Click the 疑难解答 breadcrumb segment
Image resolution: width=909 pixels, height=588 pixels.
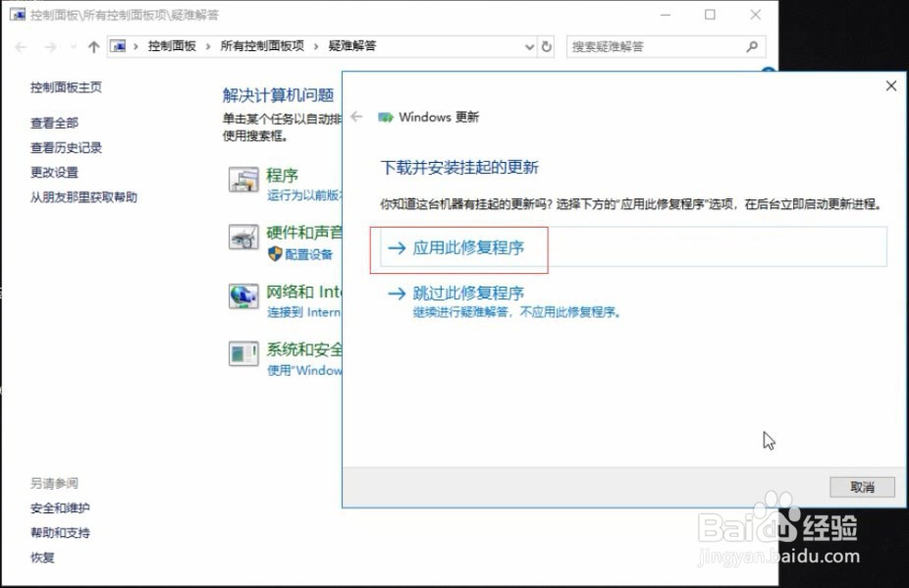coord(351,46)
